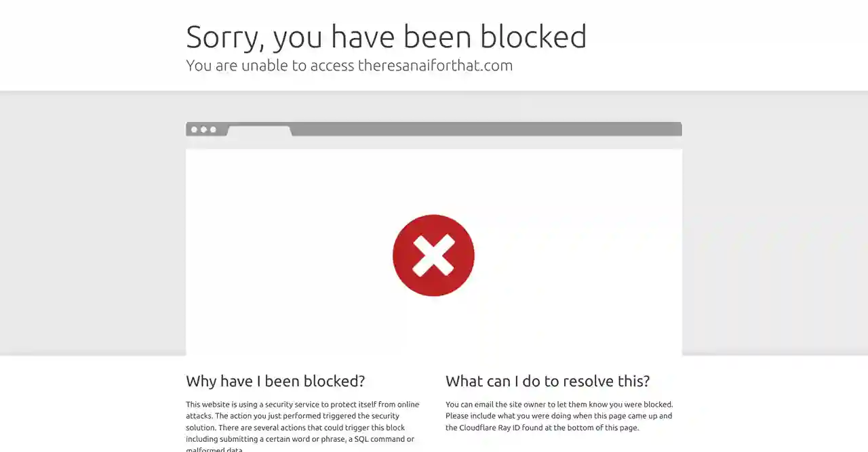
Task: Click the "You are unable to access" subheading
Action: 270,65
